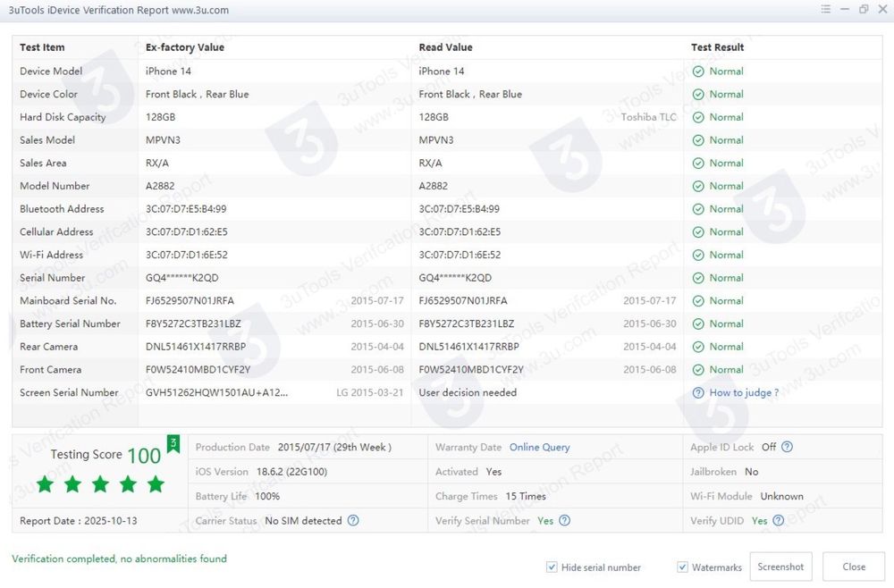Click iOS Version 18.6.2 (22G100) value
Image resolution: width=894 pixels, height=588 pixels.
point(292,472)
